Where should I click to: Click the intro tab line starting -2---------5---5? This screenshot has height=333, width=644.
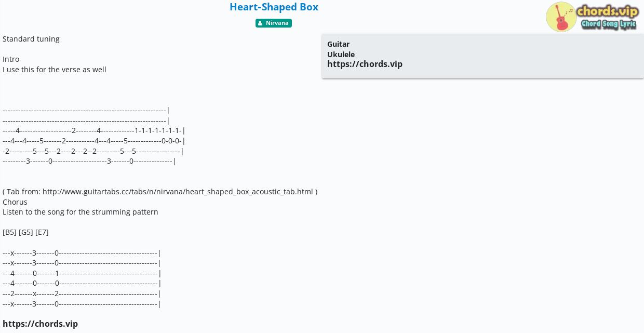coord(93,151)
